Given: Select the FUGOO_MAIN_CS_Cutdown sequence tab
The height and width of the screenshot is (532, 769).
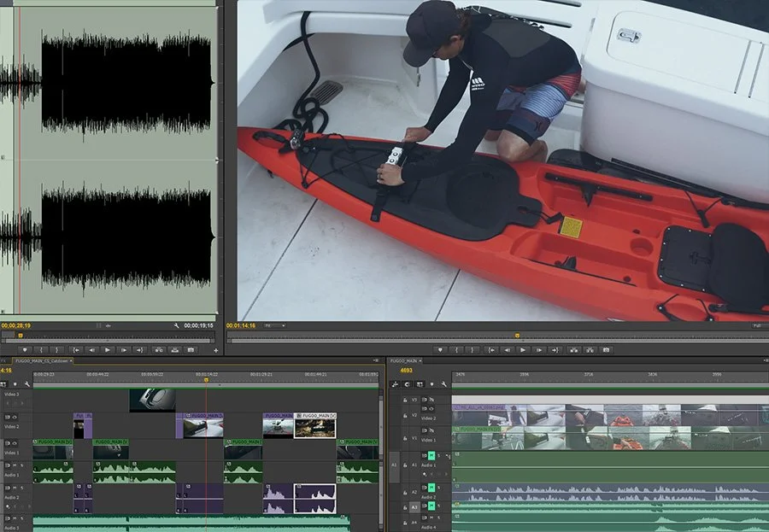Looking at the screenshot, I should point(42,361).
